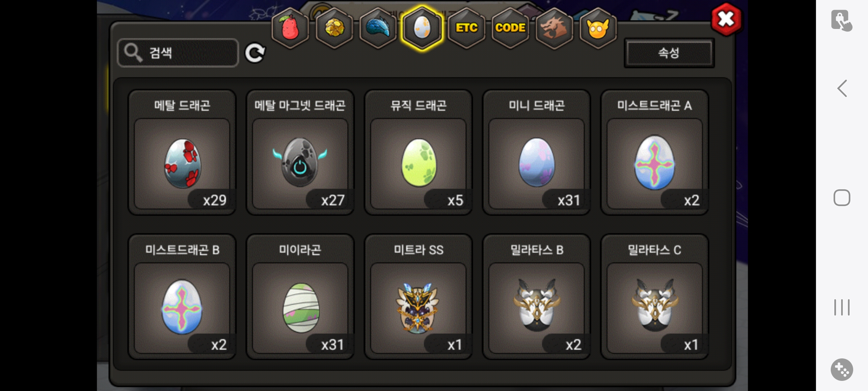Open the yellow horned mask tab
This screenshot has width=868, height=391.
(x=598, y=28)
